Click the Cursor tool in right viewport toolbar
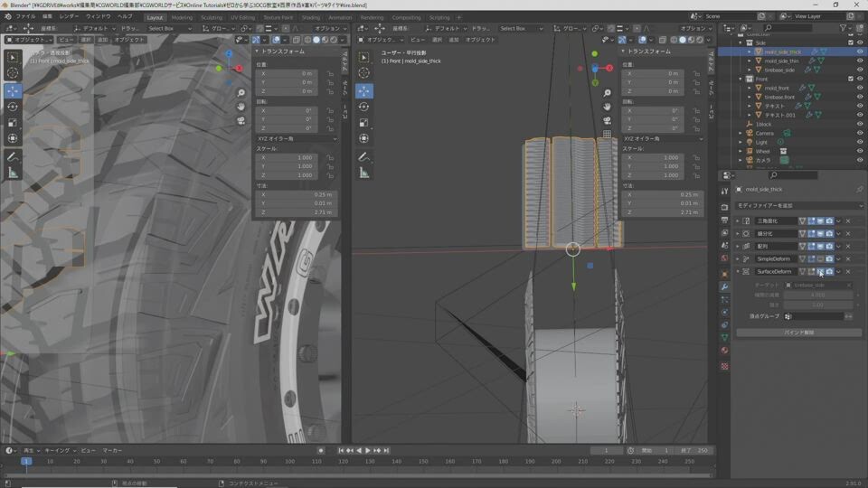 364,73
